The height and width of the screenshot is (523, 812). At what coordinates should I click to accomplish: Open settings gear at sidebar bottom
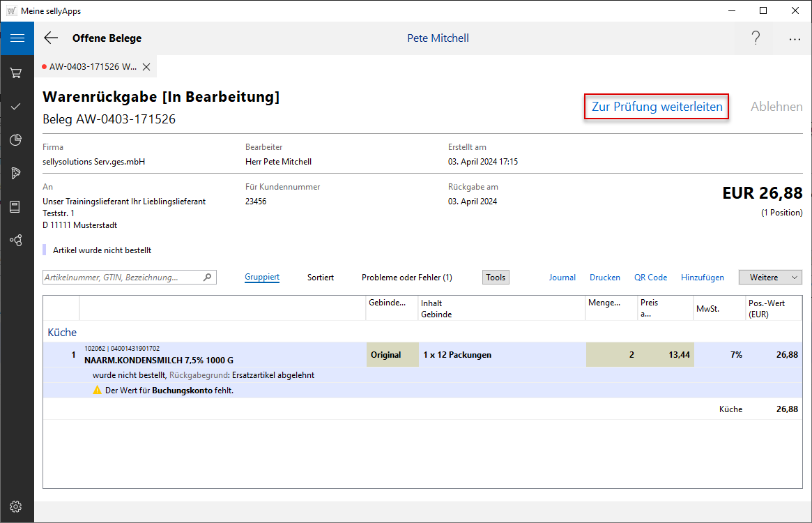[x=16, y=506]
